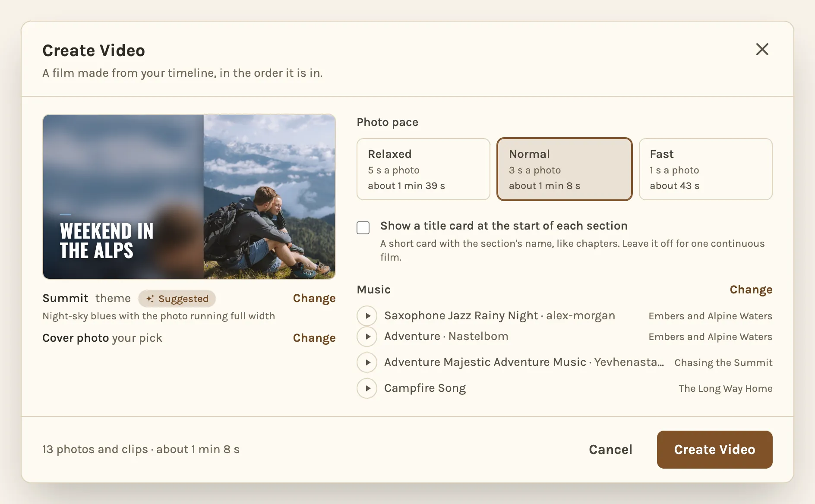815x504 pixels.
Task: Click Chasing the Summit section label
Action: point(723,363)
